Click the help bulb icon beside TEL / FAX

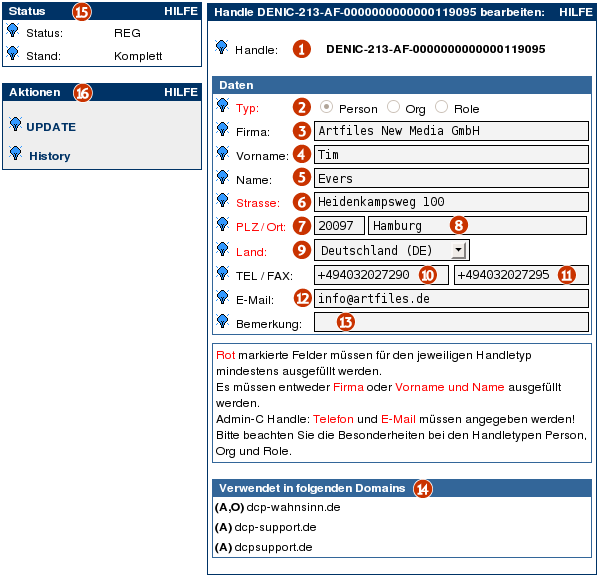point(222,273)
